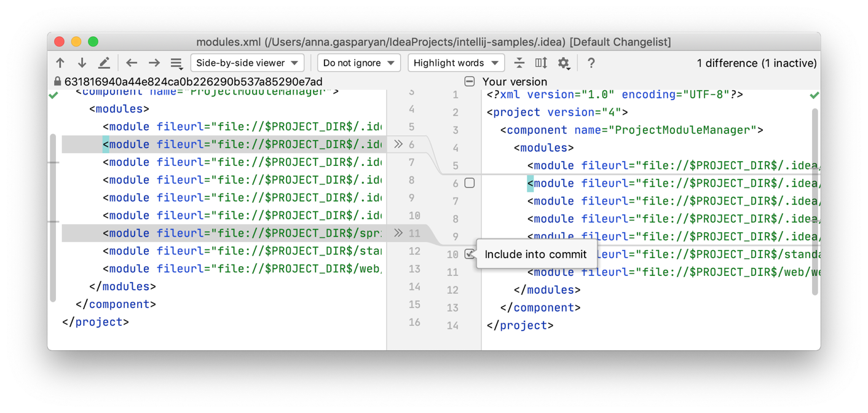The image size is (868, 413).
Task: Click the back navigation arrow
Action: [x=131, y=62]
